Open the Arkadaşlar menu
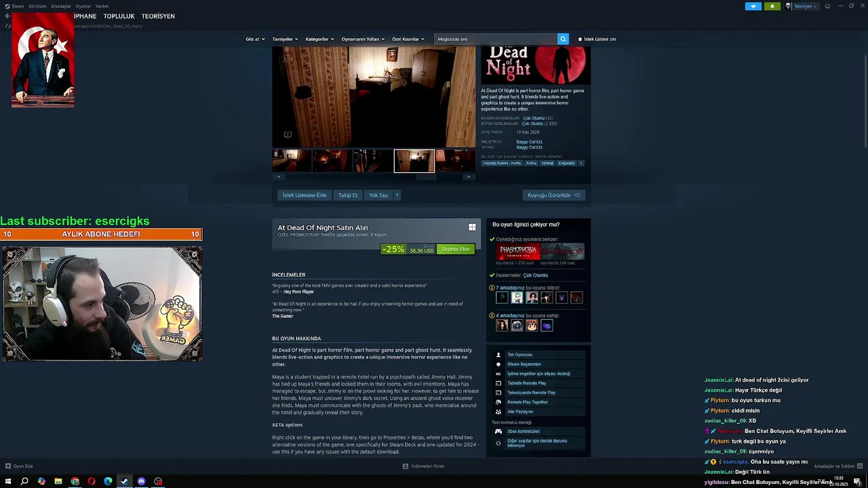The width and height of the screenshot is (868, 488). pos(61,6)
